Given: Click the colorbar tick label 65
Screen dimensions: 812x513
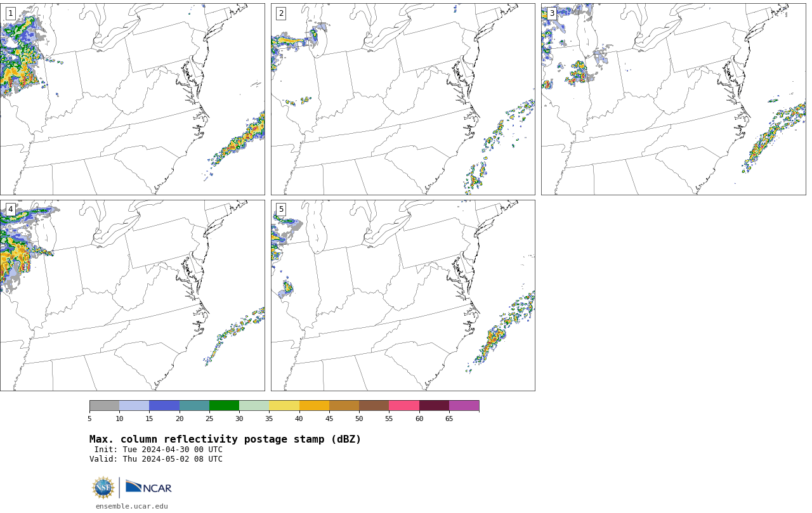Looking at the screenshot, I should 449,419.
